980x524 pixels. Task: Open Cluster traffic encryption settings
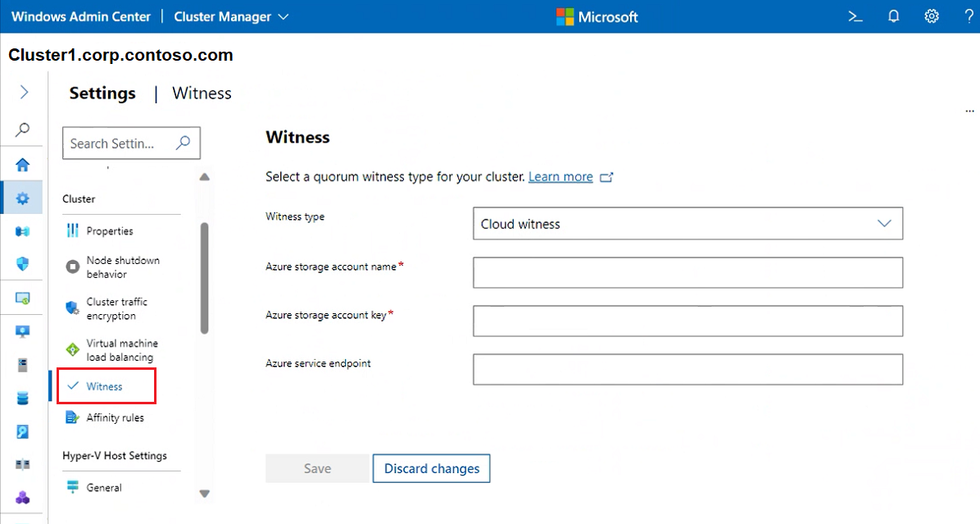(116, 308)
